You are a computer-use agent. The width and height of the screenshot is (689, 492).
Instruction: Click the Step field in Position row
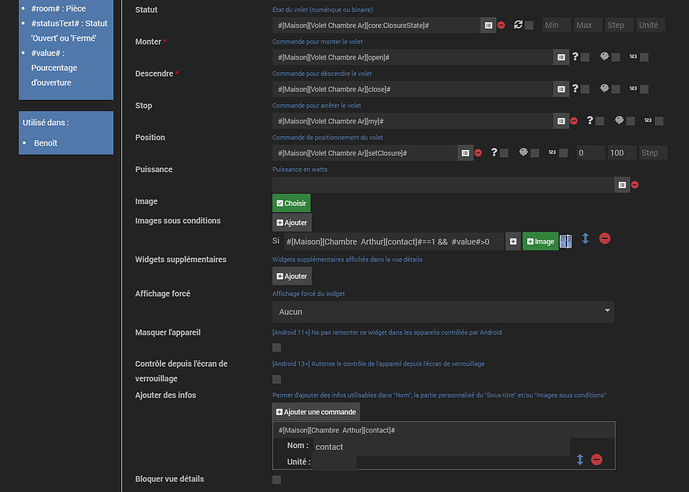click(x=653, y=153)
